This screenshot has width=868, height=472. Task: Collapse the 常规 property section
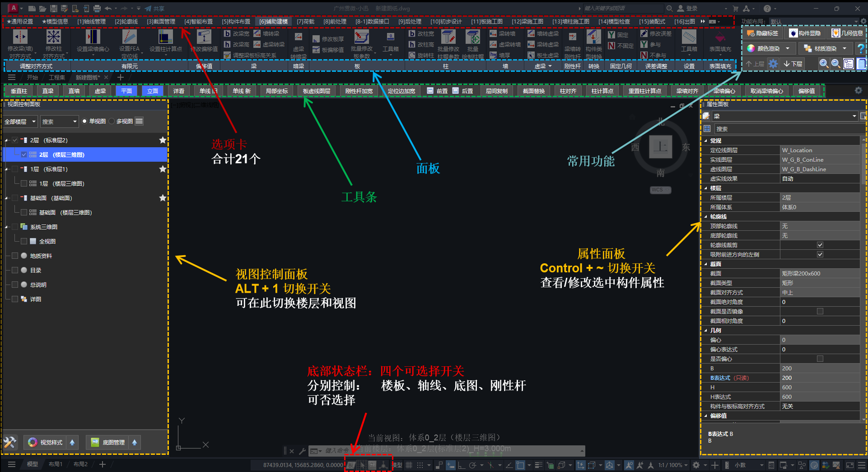point(706,140)
